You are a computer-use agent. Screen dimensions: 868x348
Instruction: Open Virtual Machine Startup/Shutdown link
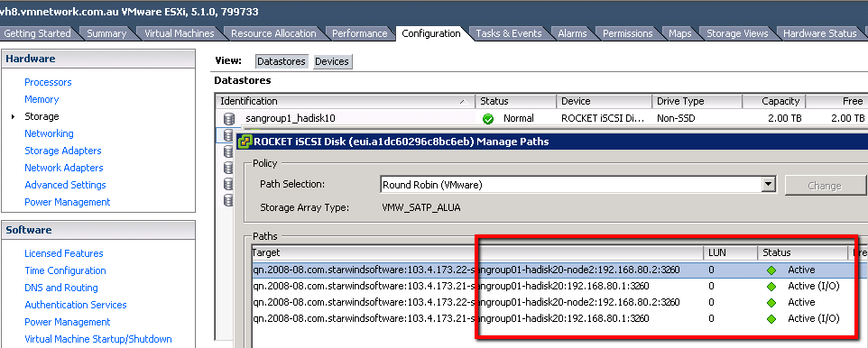coord(98,339)
